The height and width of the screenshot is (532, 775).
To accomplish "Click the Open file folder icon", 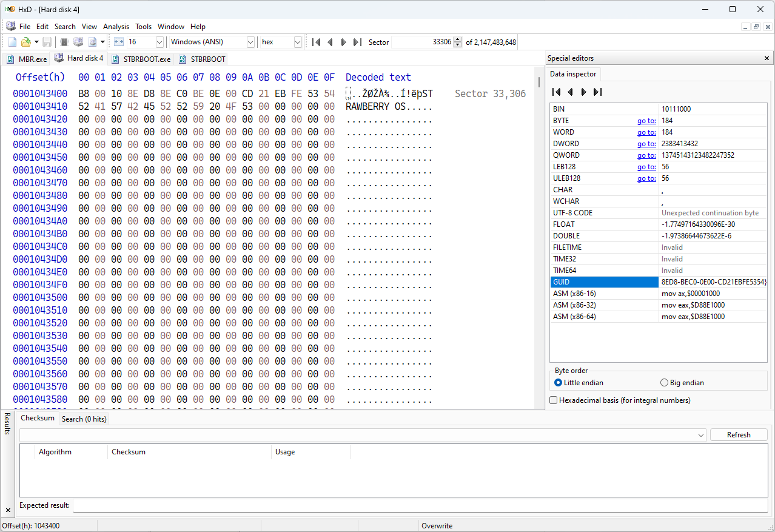I will tap(26, 42).
